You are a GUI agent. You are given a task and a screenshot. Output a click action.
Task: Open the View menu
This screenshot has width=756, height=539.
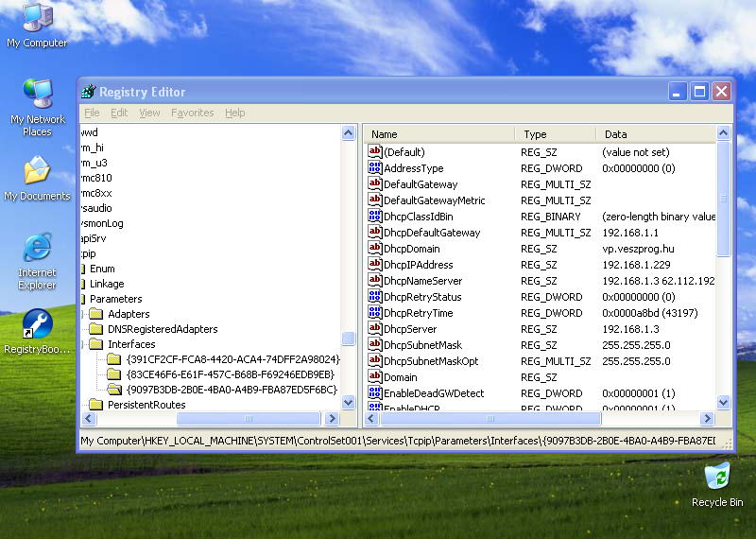point(149,113)
